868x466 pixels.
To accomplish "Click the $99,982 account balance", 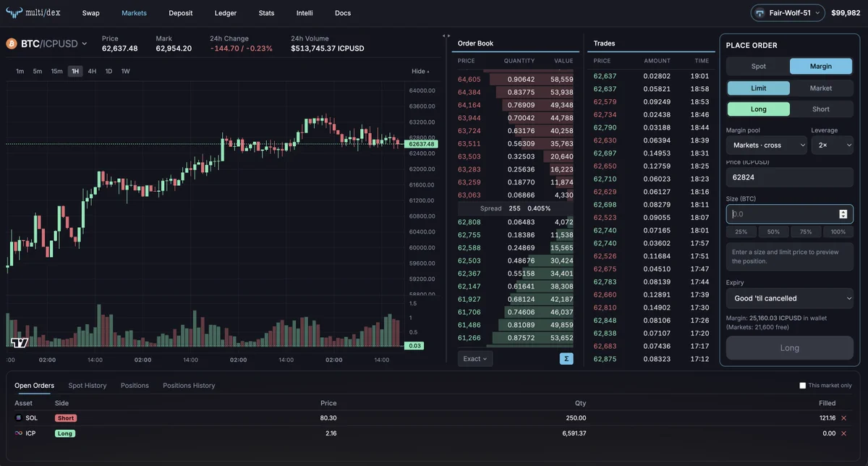I will point(846,13).
